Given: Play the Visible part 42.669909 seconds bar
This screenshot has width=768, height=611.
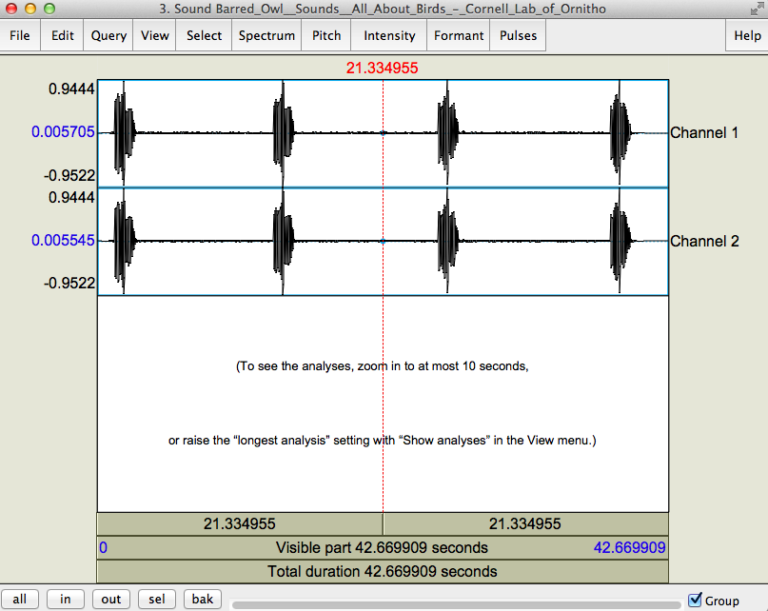Looking at the screenshot, I should click(x=382, y=548).
